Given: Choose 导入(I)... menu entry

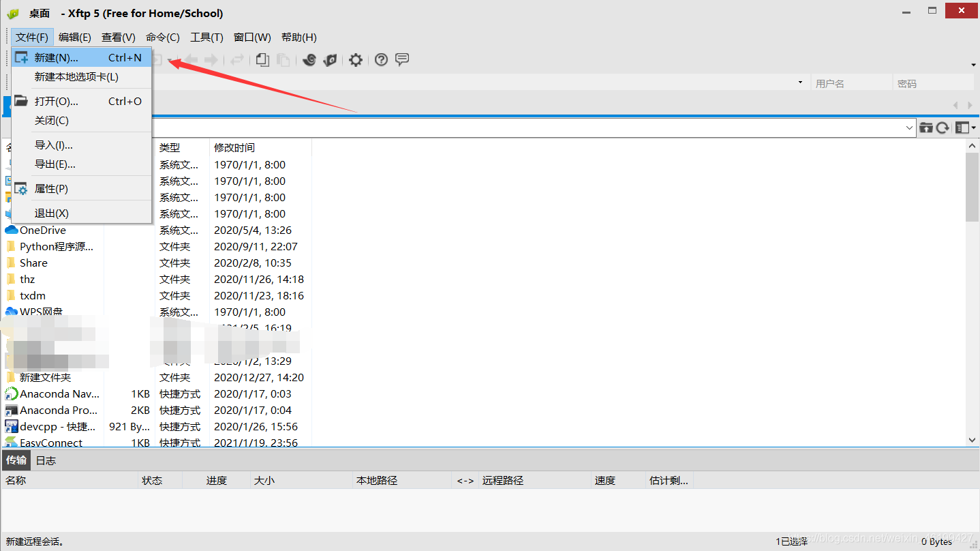Looking at the screenshot, I should pyautogui.click(x=82, y=145).
